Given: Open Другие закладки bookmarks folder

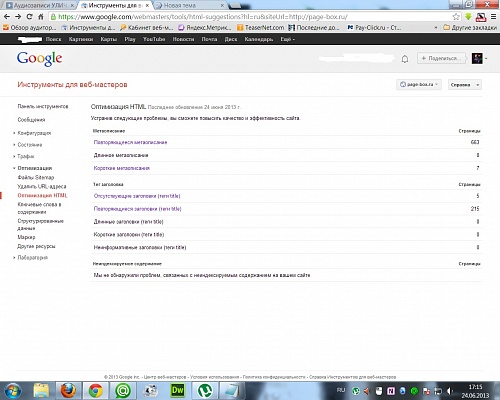Looking at the screenshot, I should 470,28.
